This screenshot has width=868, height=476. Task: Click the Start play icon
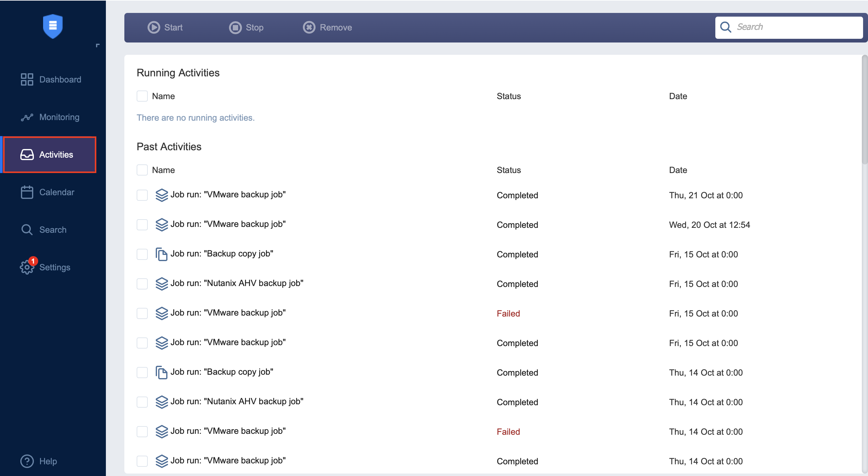pos(154,27)
